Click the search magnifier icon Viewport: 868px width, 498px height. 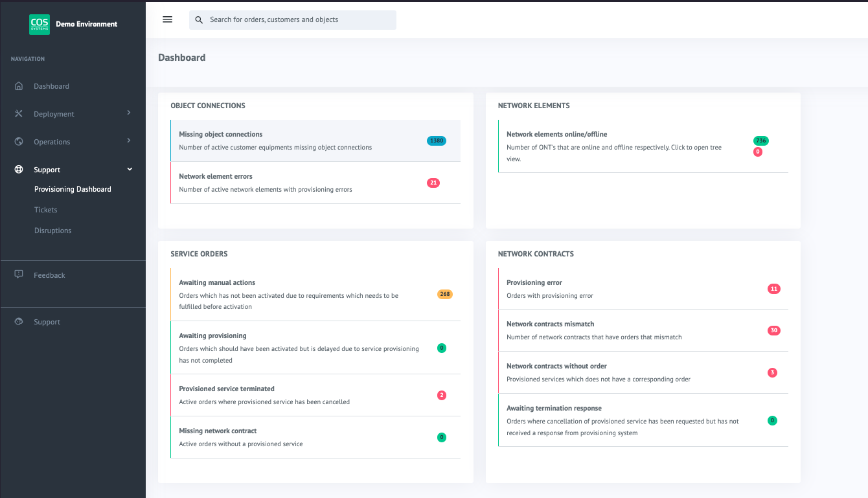(199, 19)
